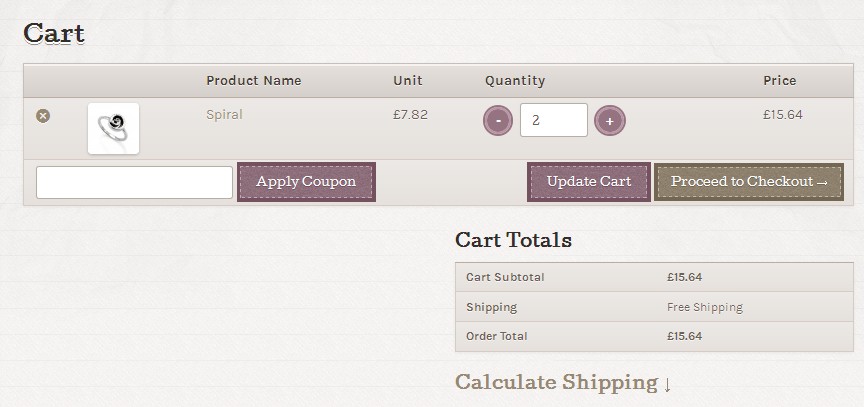Screen dimensions: 864x407
Task: Open the Spiral product link
Action: pyautogui.click(x=224, y=115)
